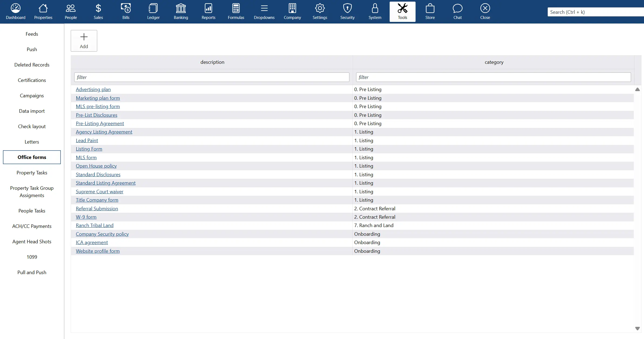Open the Lead Paint form

[87, 141]
